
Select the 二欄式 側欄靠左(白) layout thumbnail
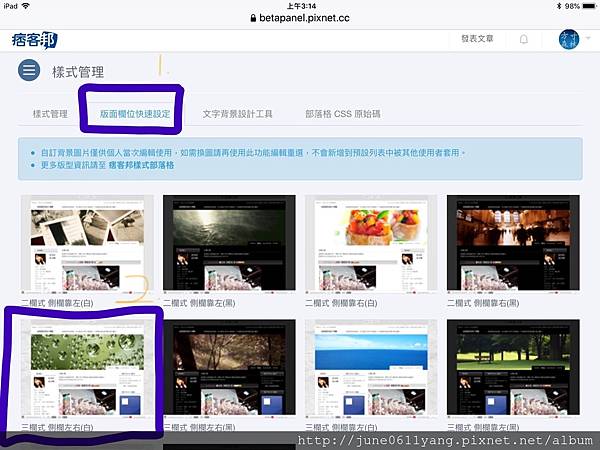pyautogui.click(x=87, y=243)
